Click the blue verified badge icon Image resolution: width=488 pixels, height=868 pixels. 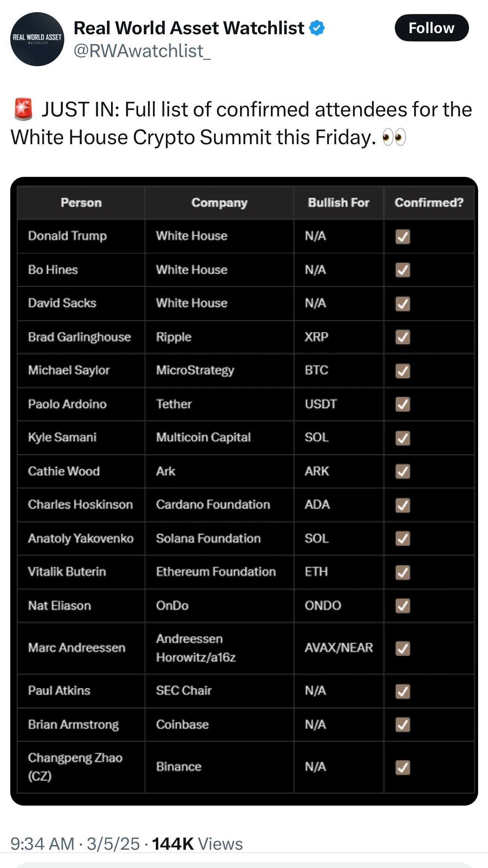(317, 28)
